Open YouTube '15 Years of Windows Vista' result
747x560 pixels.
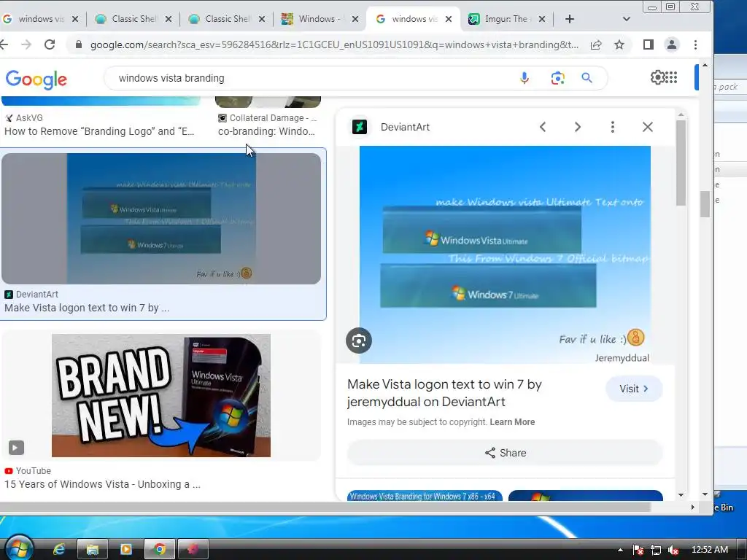(102, 484)
